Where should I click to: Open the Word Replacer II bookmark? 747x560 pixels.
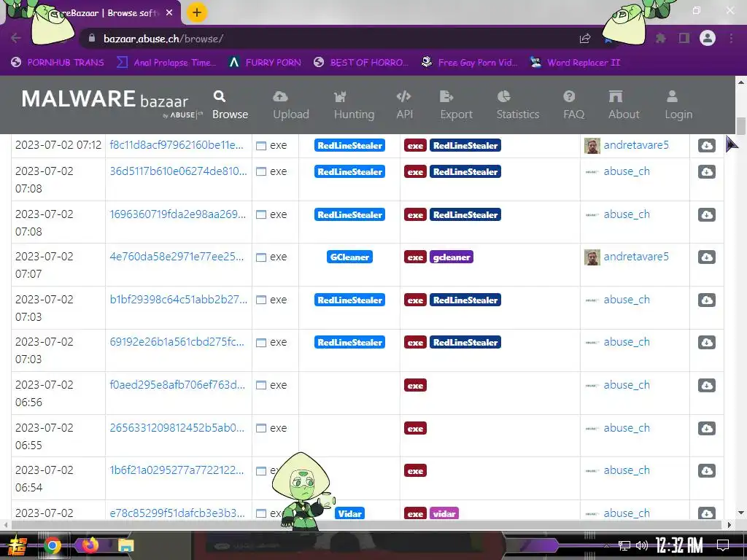coord(575,63)
